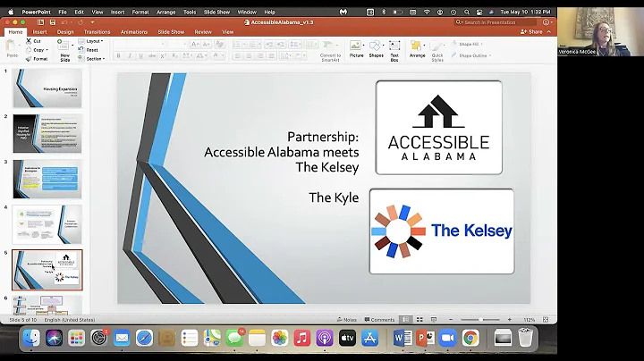Click the Copy button in ribbon
The width and height of the screenshot is (644, 361).
click(36, 50)
